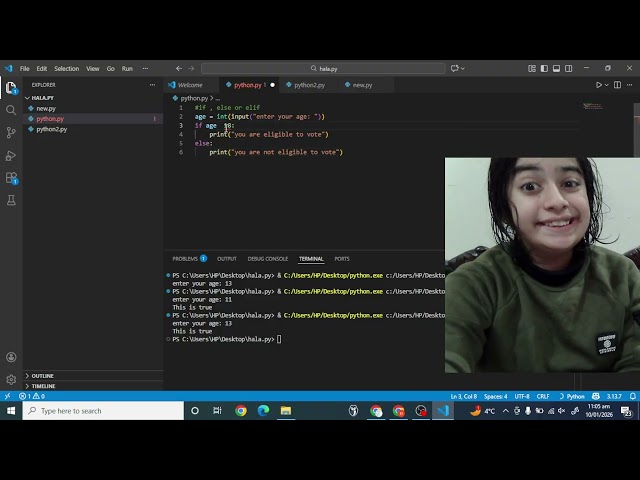The height and width of the screenshot is (480, 640).
Task: Select python.py in the explorer
Action: click(93, 119)
